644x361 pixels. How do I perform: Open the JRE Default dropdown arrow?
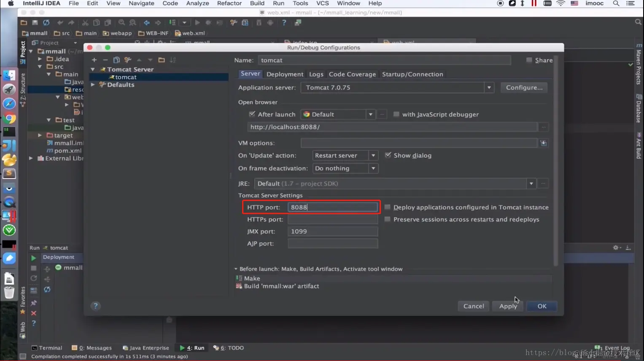pos(531,184)
